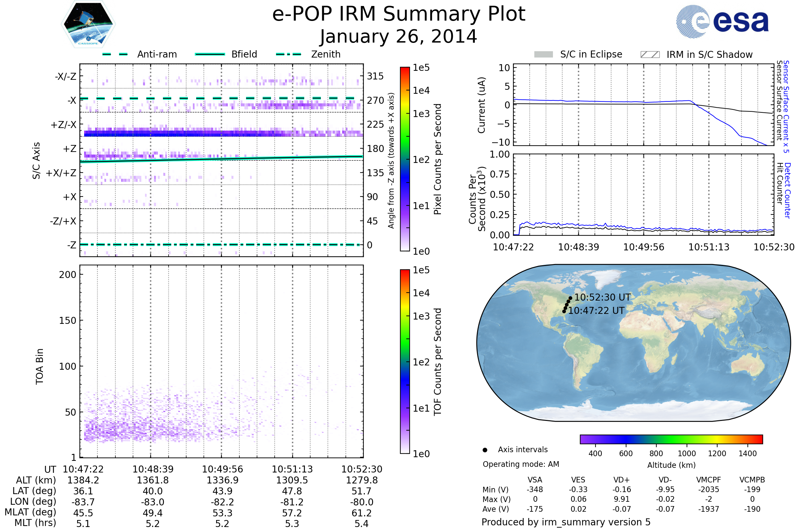The image size is (798, 532).
Task: Click the Bfield solid line legend marker
Action: click(210, 54)
